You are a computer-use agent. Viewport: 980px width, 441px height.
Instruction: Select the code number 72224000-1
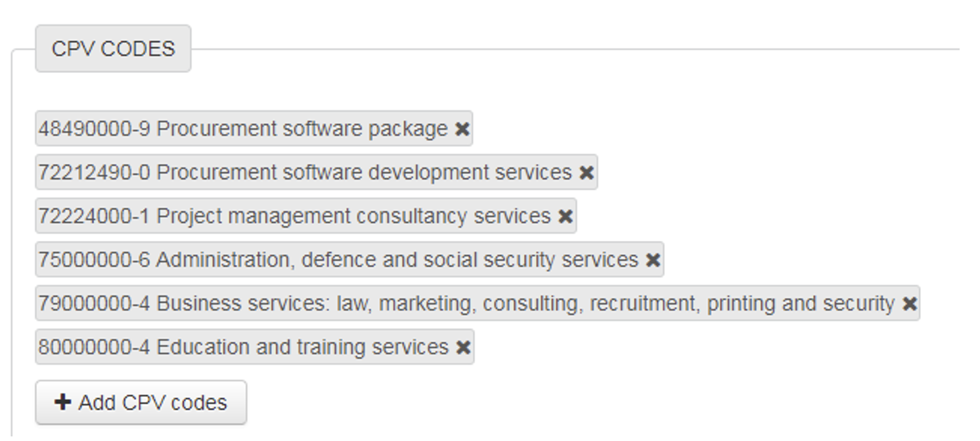tap(94, 217)
